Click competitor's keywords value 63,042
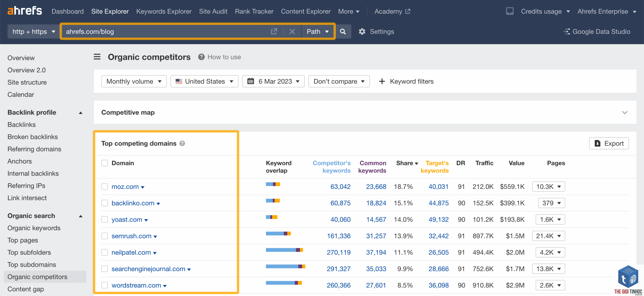This screenshot has height=296, width=644. click(340, 186)
